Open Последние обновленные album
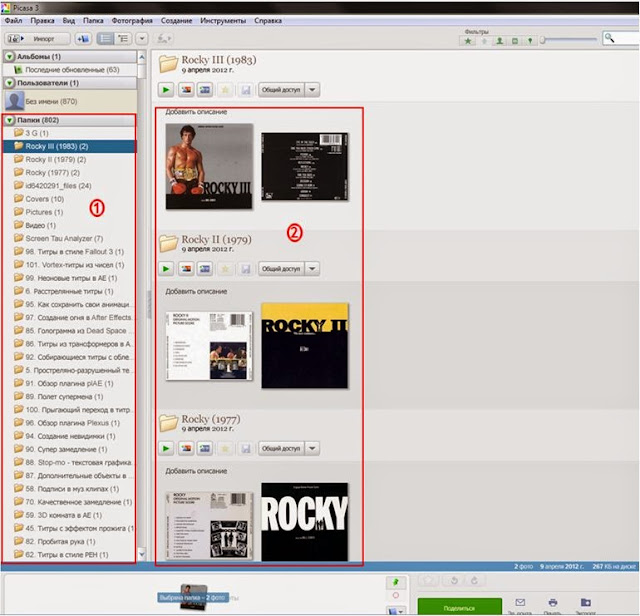 coord(70,70)
